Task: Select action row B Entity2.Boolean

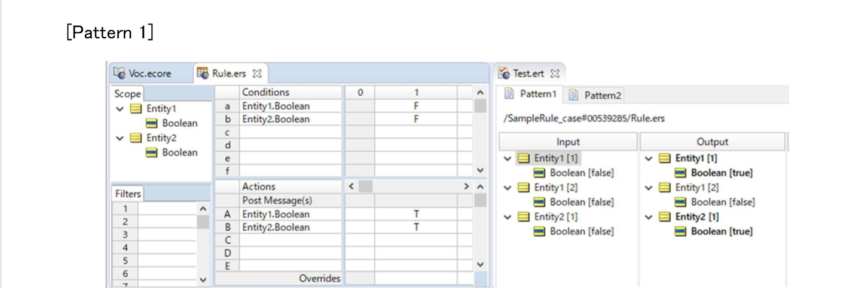Action: click(291, 227)
